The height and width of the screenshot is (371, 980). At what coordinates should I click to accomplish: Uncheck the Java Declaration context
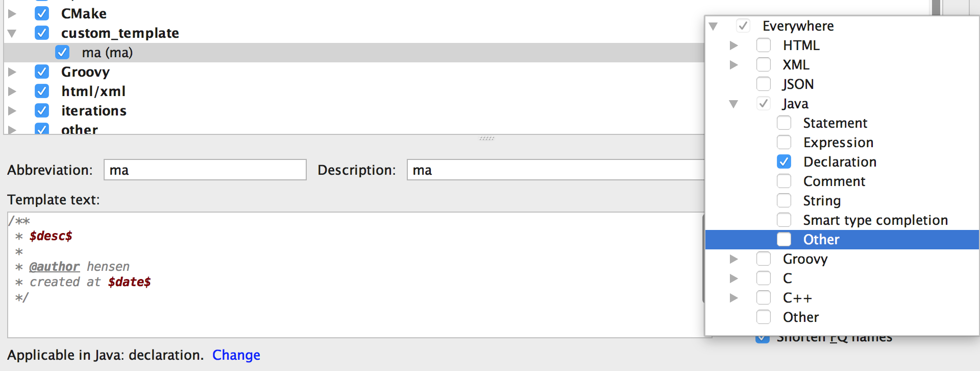(784, 161)
